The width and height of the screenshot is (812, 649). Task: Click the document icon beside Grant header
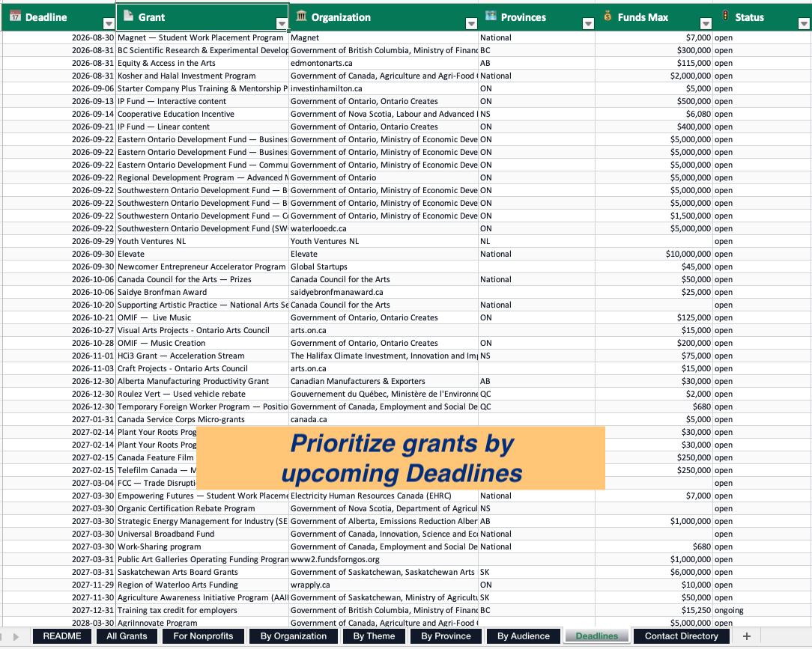coord(128,16)
